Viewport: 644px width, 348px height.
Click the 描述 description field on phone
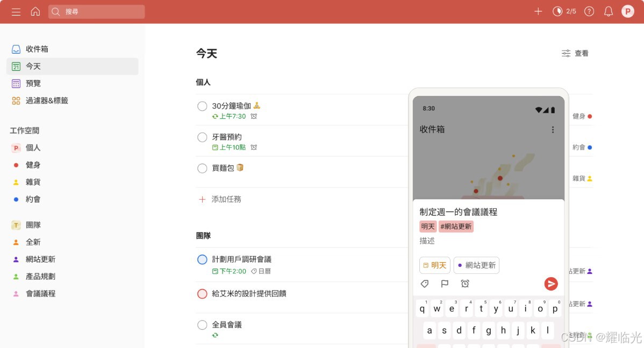427,241
